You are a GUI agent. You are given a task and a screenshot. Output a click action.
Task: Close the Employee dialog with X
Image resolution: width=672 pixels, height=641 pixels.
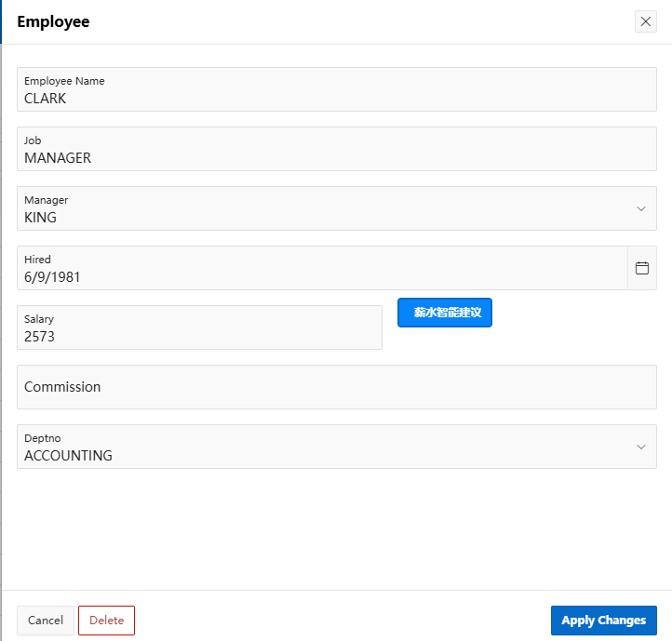pyautogui.click(x=645, y=21)
